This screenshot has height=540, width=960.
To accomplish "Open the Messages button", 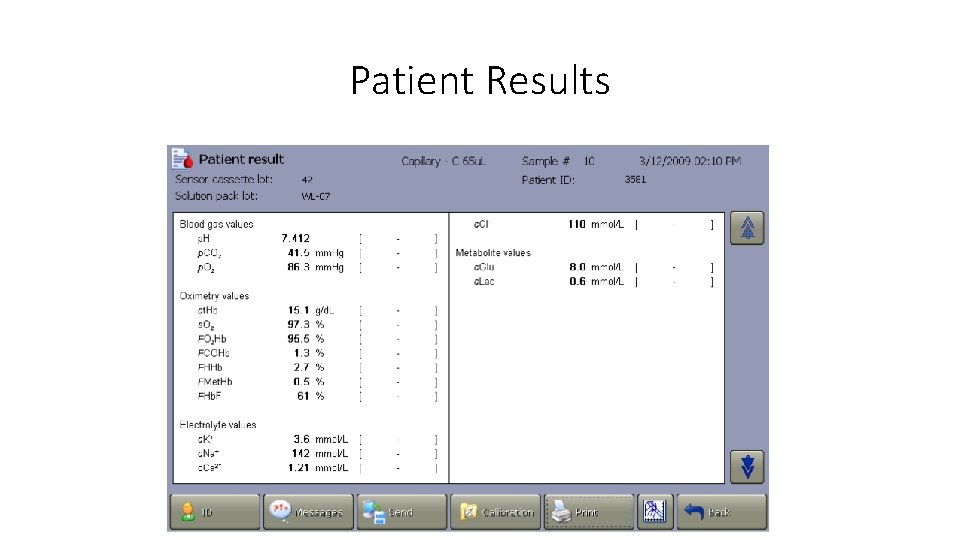I will pyautogui.click(x=309, y=512).
